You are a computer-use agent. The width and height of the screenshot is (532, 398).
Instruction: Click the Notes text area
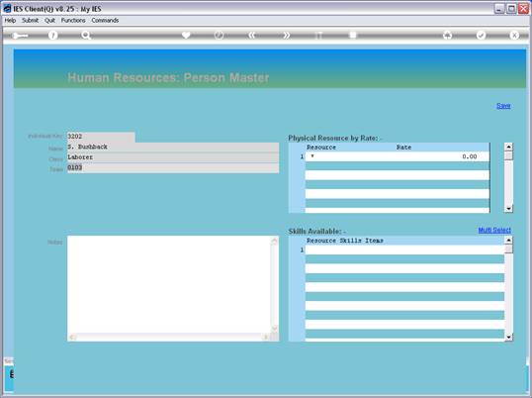click(x=170, y=284)
